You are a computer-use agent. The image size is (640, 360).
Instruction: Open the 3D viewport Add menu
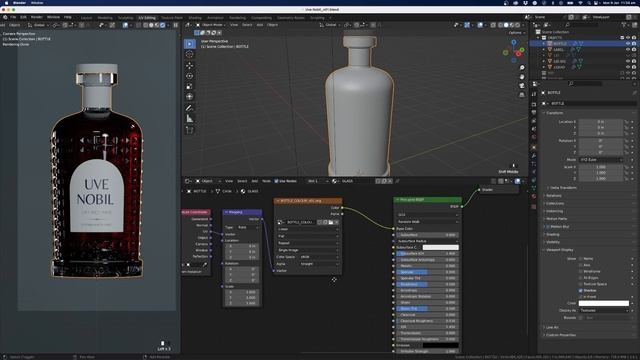pyautogui.click(x=260, y=25)
